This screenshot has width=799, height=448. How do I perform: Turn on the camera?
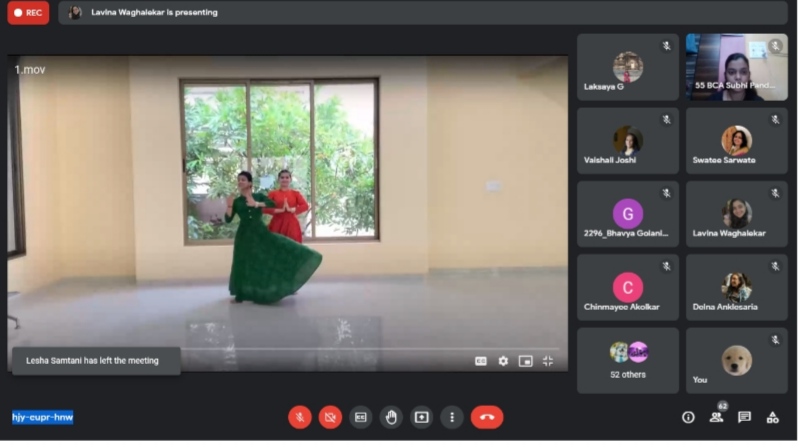330,417
